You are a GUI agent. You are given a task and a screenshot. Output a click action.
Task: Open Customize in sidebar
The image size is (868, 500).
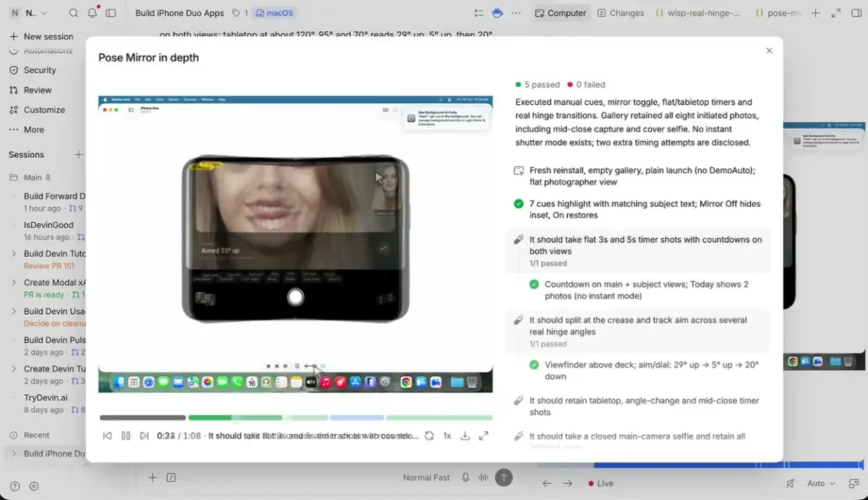(44, 110)
